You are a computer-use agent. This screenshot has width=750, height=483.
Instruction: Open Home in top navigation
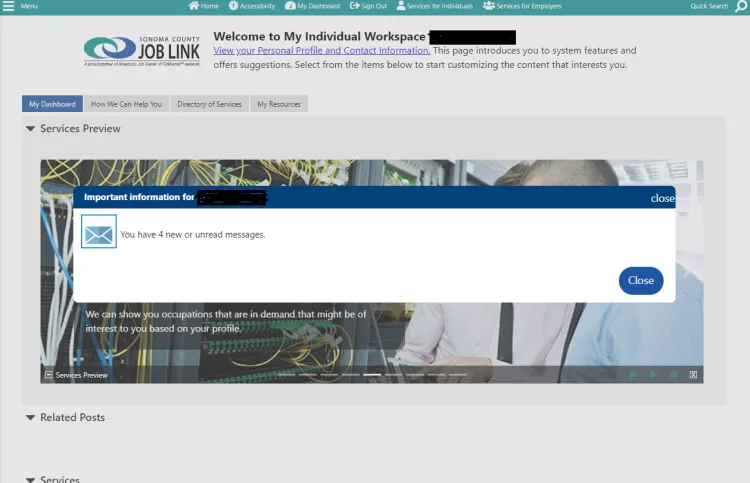pyautogui.click(x=210, y=6)
